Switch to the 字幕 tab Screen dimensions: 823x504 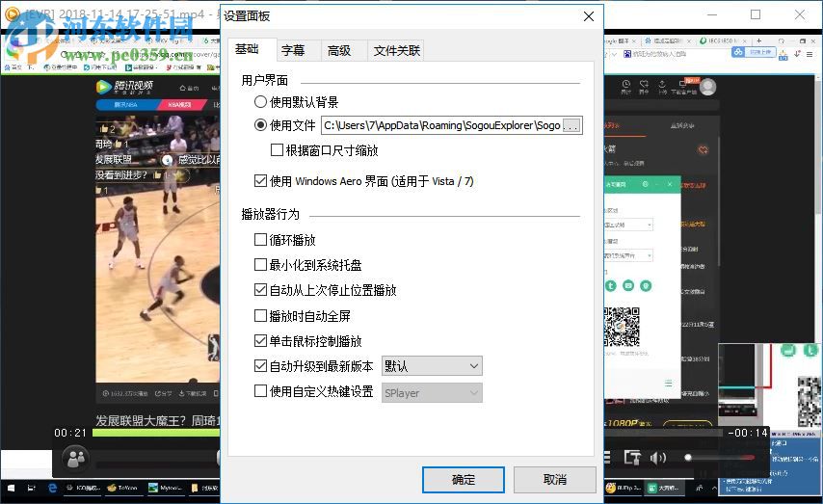click(x=293, y=50)
